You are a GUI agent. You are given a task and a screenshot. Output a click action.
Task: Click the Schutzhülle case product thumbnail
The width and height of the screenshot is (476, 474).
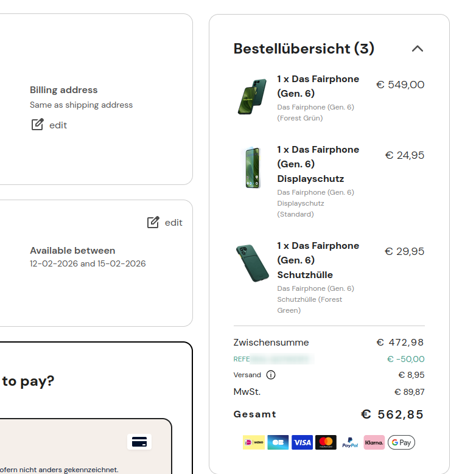[251, 263]
